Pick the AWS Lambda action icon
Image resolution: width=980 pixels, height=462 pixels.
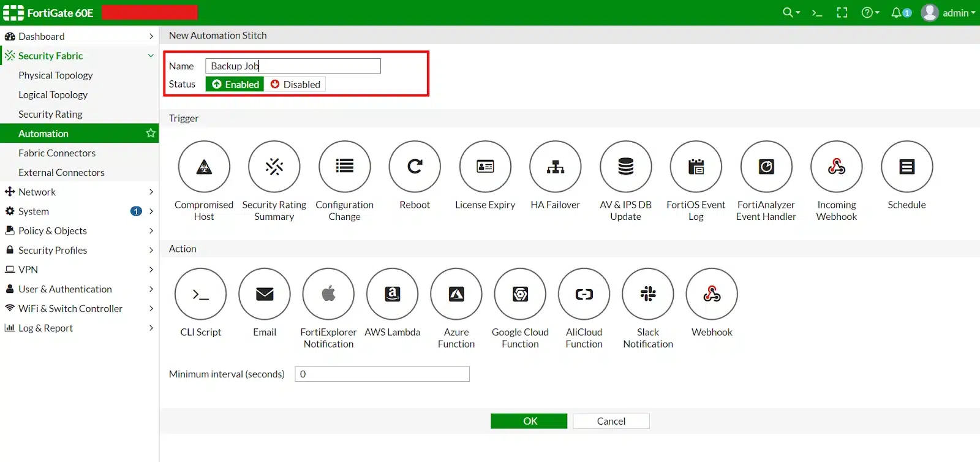(x=392, y=294)
